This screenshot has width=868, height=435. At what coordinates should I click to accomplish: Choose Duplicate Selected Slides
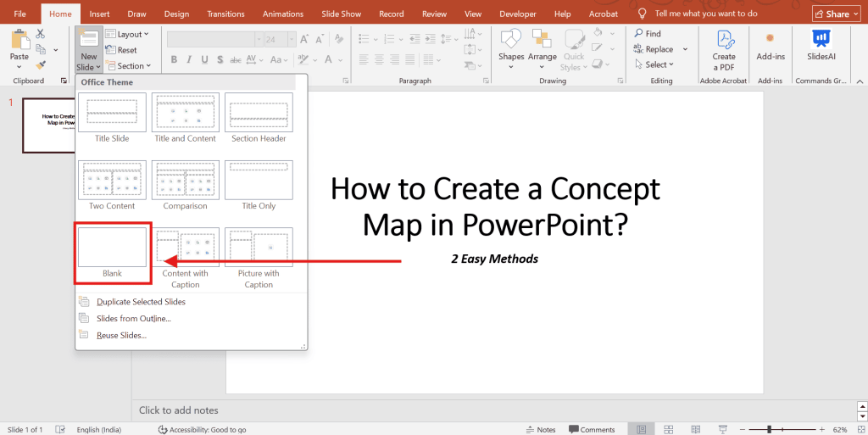141,302
